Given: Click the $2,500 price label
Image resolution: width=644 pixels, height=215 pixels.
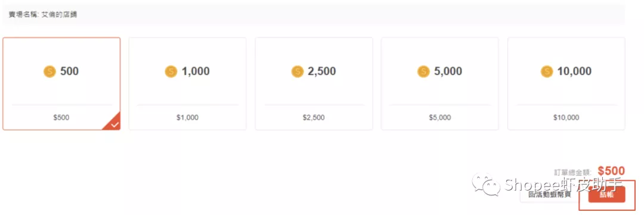Looking at the screenshot, I should click(x=314, y=118).
